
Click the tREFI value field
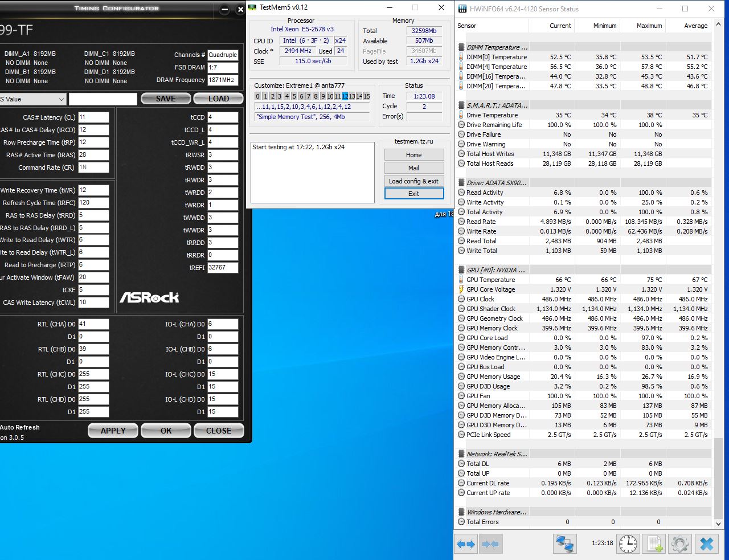(223, 268)
